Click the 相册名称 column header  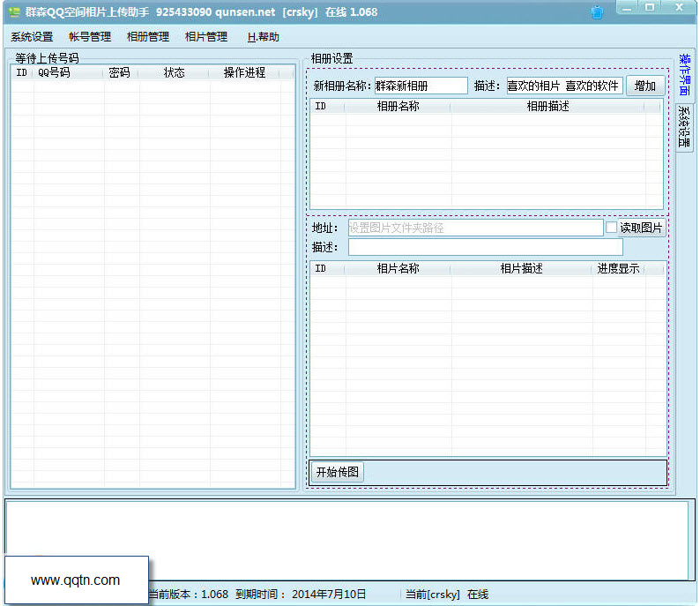(398, 106)
